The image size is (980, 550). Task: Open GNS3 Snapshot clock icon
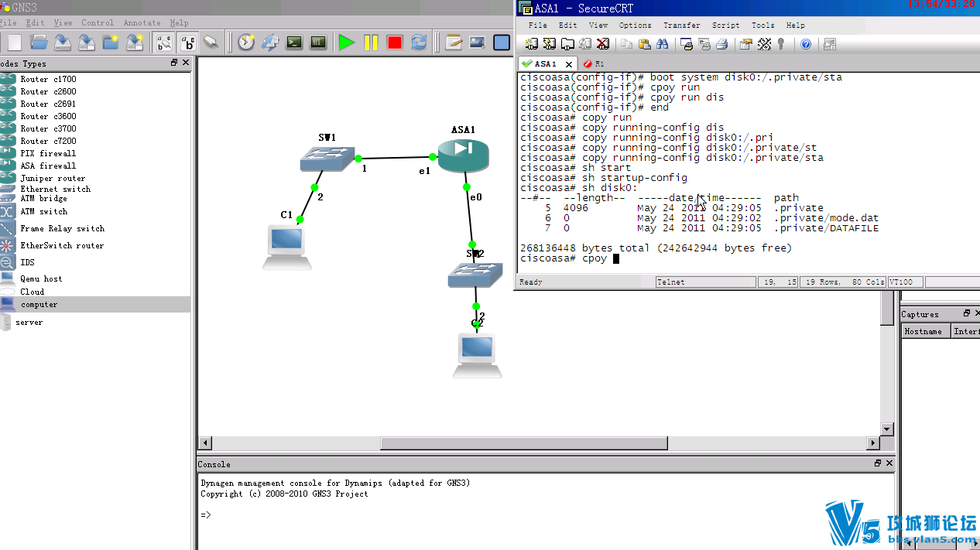(246, 43)
